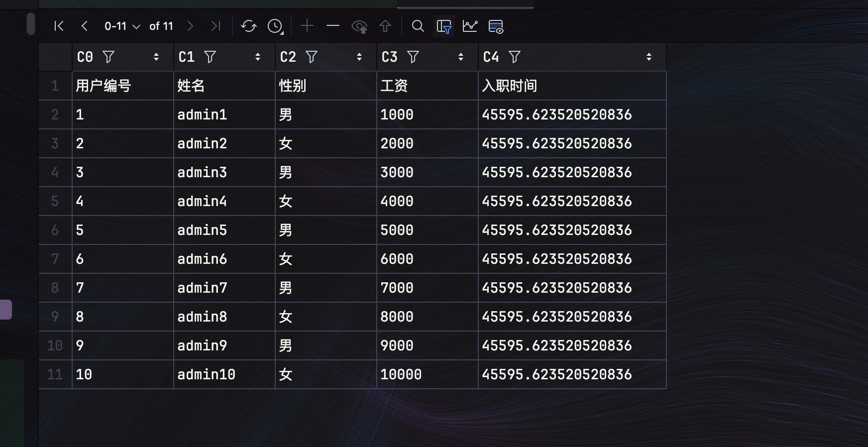Screen dimensions: 868x447
Task: Select salary cell '5000'
Action: (428, 230)
